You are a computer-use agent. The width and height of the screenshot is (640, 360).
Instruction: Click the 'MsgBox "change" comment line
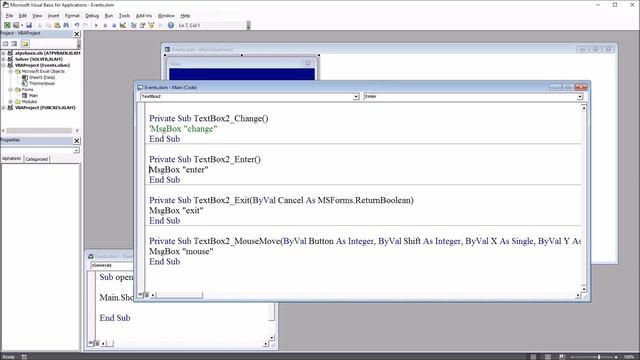point(183,129)
